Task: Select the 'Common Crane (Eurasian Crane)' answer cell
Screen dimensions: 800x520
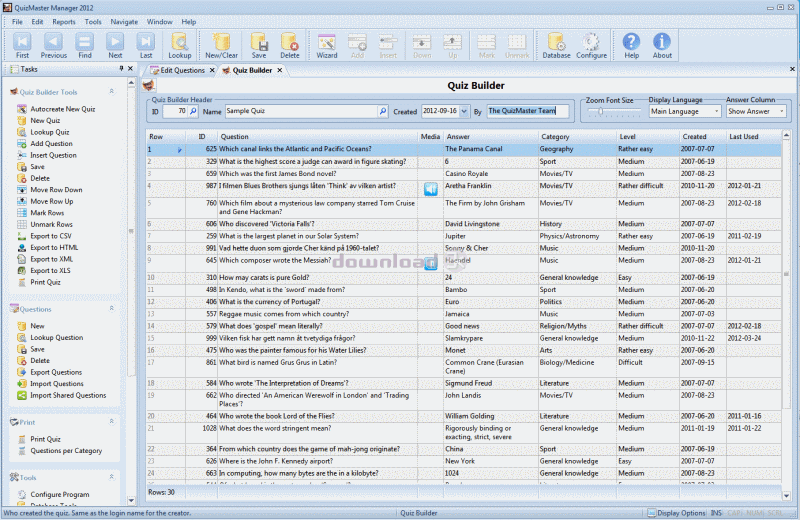Action: coord(491,366)
